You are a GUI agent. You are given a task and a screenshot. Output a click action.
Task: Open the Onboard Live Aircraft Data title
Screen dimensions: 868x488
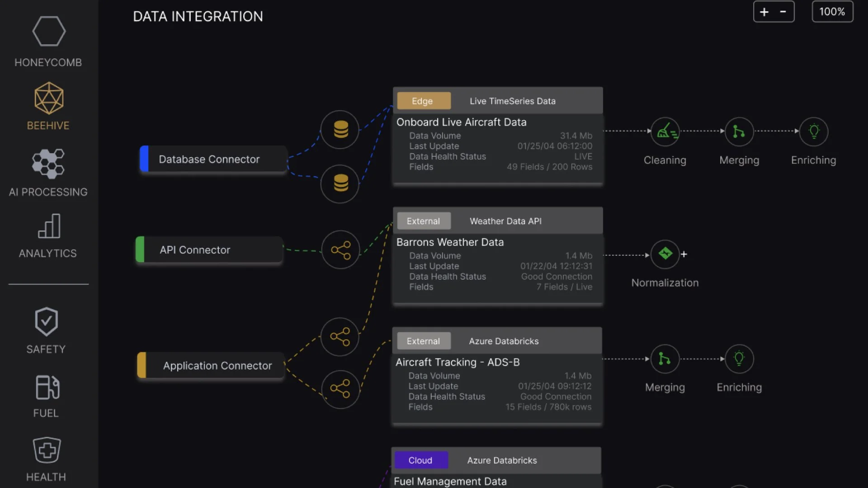coord(462,122)
